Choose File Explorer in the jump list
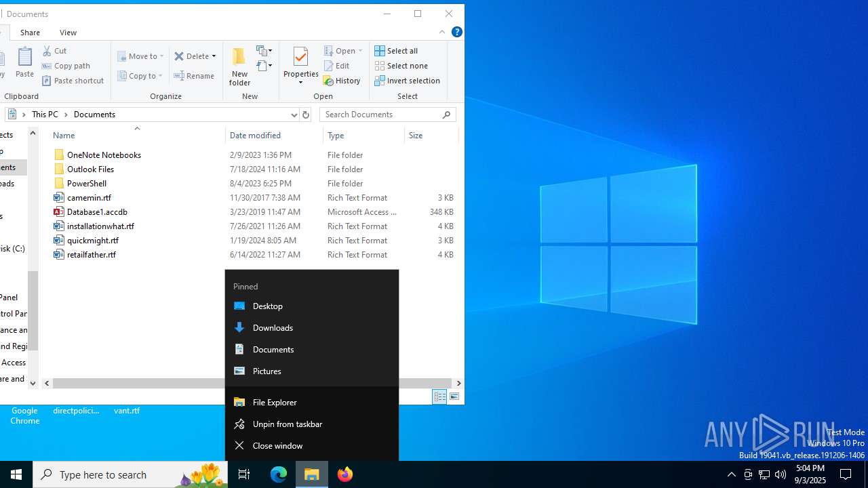 click(x=312, y=402)
